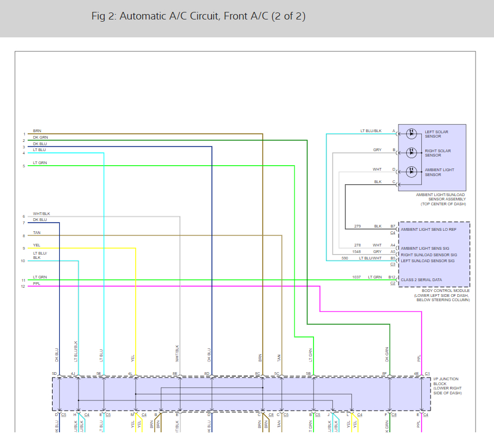Click junction block terminal "8F"

384,374
